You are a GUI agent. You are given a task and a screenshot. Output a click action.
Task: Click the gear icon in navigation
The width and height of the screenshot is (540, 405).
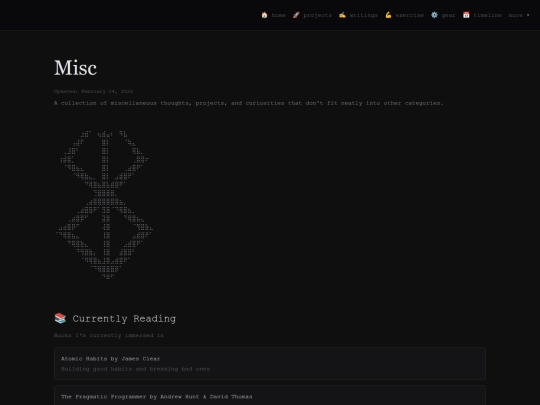tap(434, 15)
